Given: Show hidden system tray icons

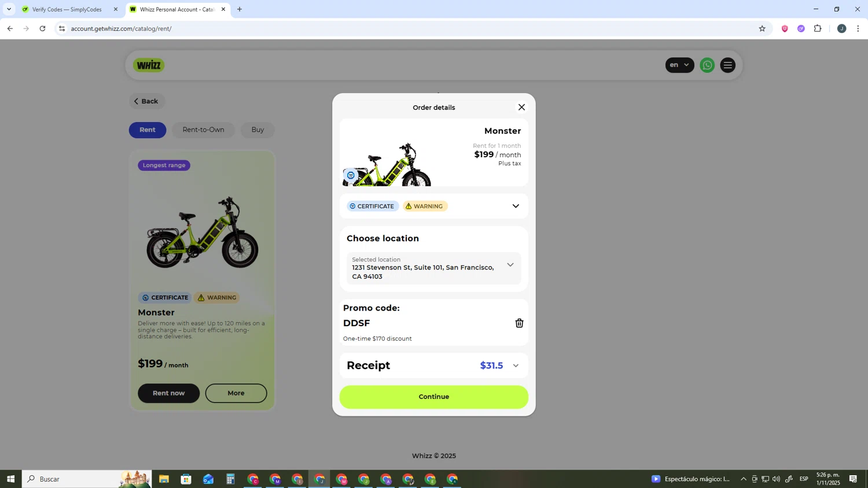Looking at the screenshot, I should point(744,479).
